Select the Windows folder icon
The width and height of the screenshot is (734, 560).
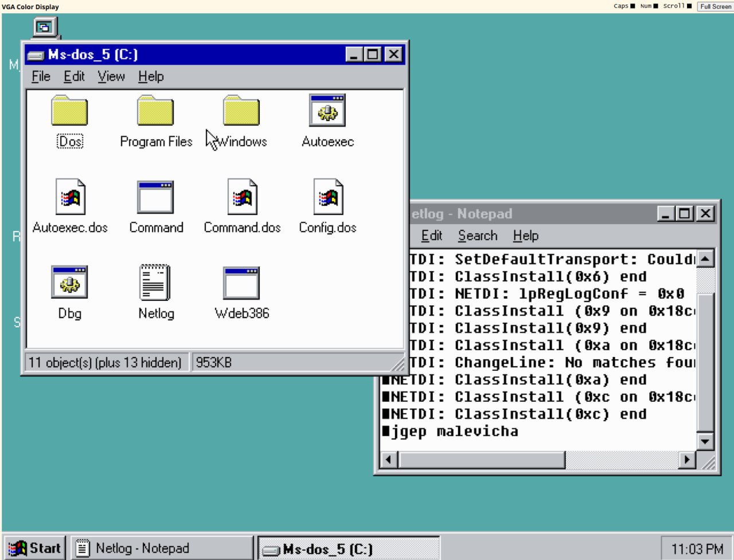241,111
